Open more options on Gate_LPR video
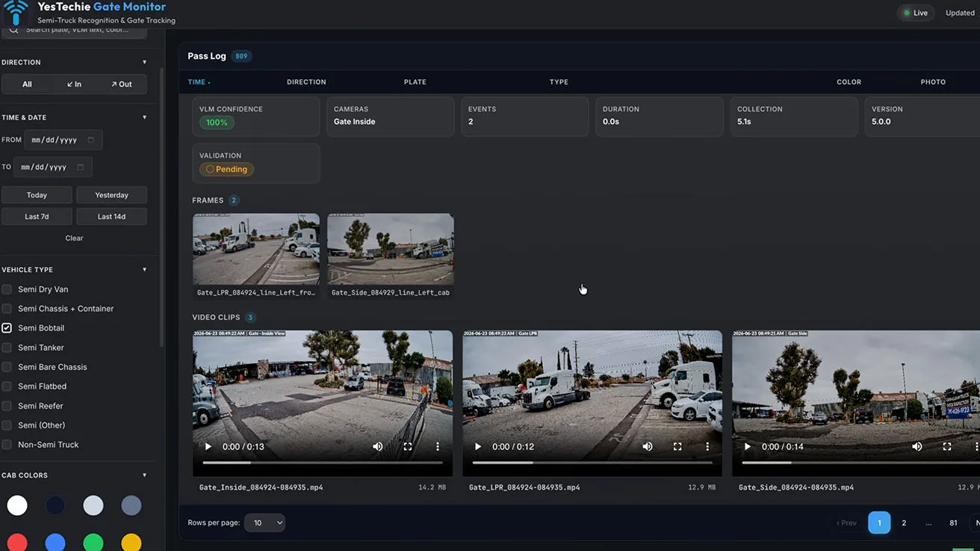The height and width of the screenshot is (551, 980). click(707, 446)
